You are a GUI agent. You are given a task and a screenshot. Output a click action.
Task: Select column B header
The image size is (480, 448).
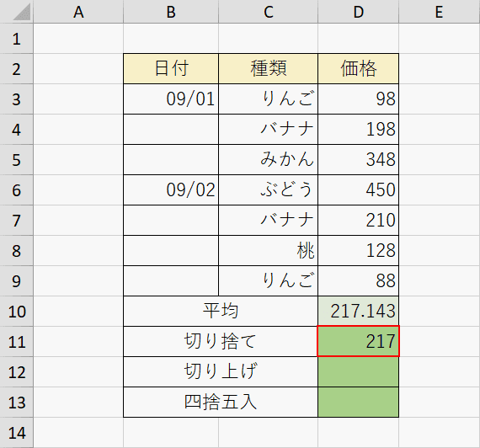click(x=171, y=12)
